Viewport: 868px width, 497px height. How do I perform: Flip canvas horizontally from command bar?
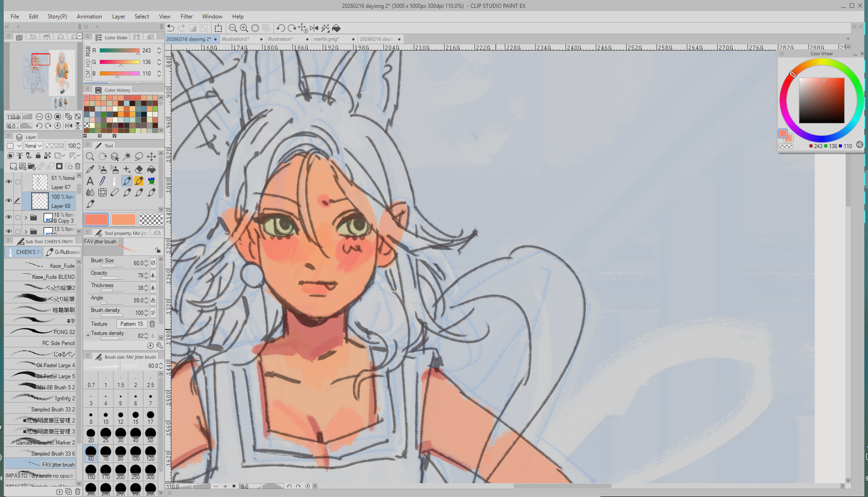coord(314,28)
